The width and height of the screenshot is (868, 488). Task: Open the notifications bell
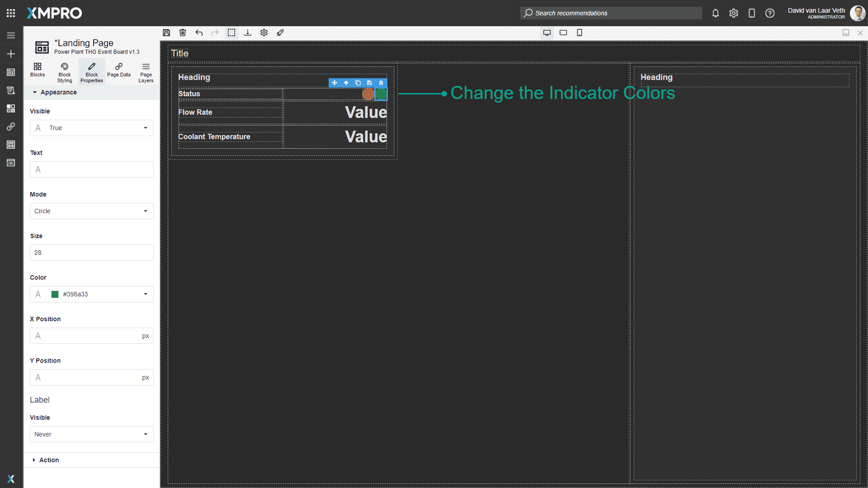coord(715,13)
